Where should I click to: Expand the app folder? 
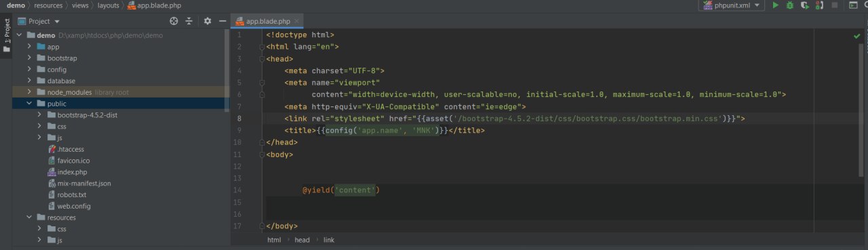tap(30, 47)
